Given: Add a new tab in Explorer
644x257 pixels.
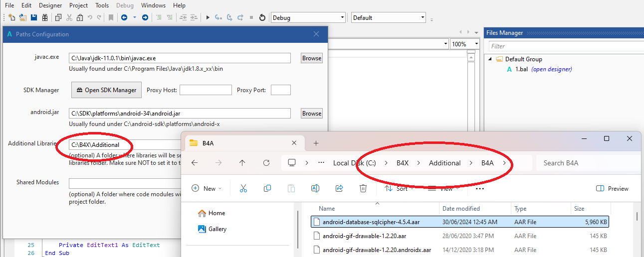Looking at the screenshot, I should coord(316,143).
